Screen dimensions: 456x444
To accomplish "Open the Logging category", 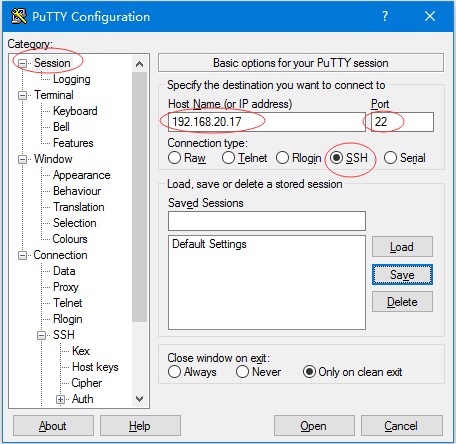I will point(72,79).
